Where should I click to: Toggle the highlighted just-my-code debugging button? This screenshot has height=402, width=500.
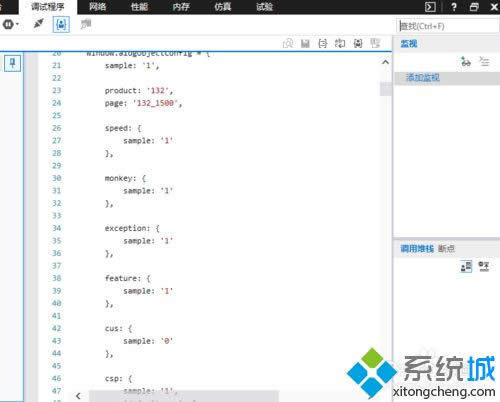[x=61, y=25]
